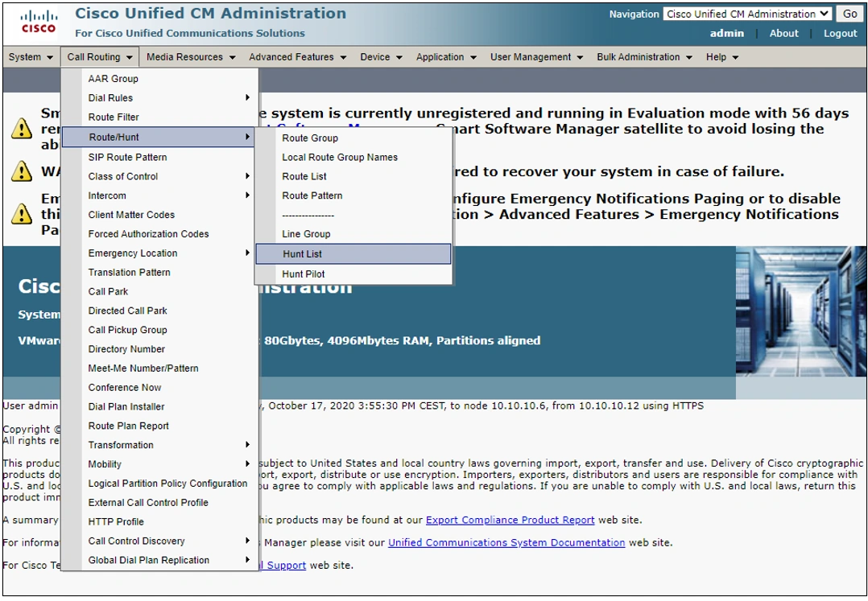Open Export Compliance Product Report link
The width and height of the screenshot is (868, 601).
tap(510, 521)
